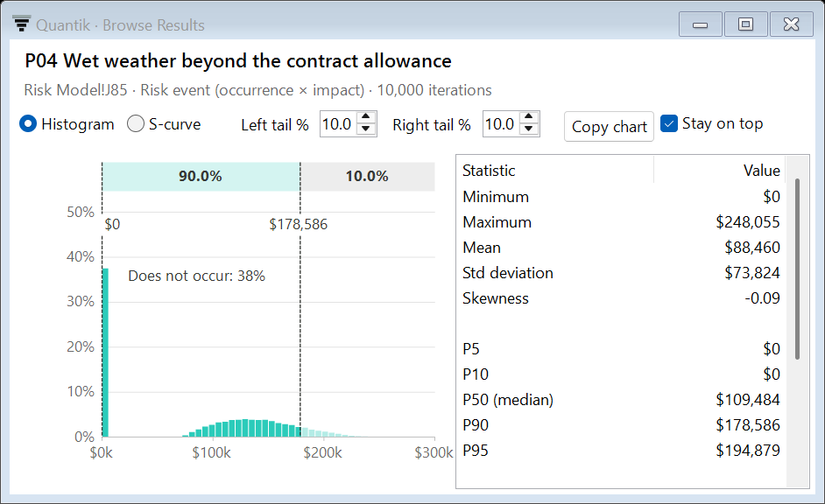The height and width of the screenshot is (504, 825).
Task: Click the Statistic column header
Action: 555,171
